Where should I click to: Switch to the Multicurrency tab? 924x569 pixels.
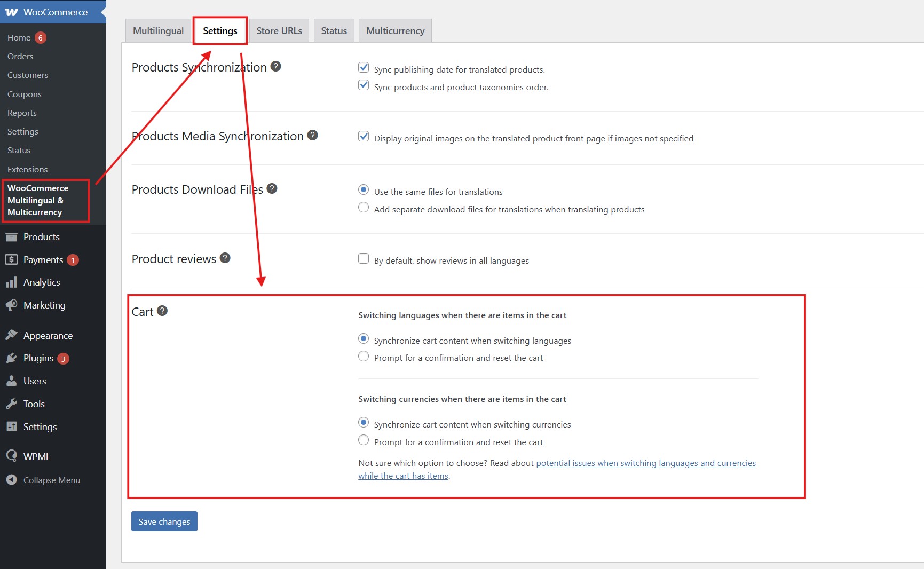coord(396,31)
